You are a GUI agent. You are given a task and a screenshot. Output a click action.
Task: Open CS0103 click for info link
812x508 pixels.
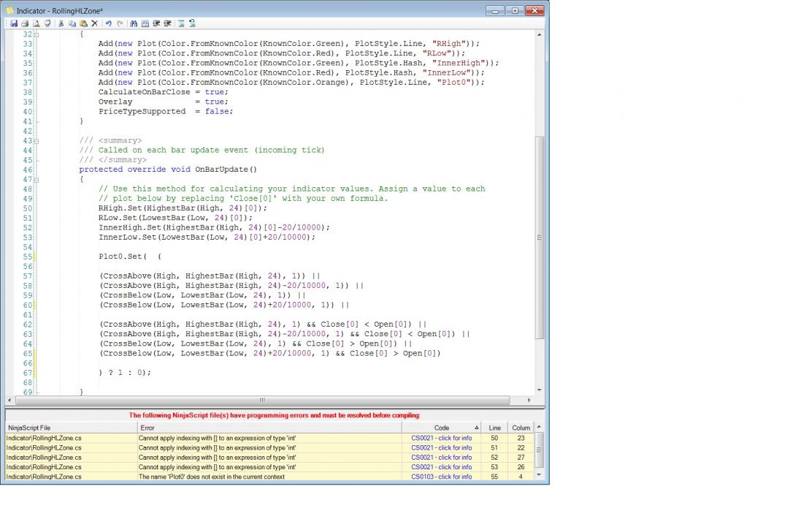[x=441, y=477]
